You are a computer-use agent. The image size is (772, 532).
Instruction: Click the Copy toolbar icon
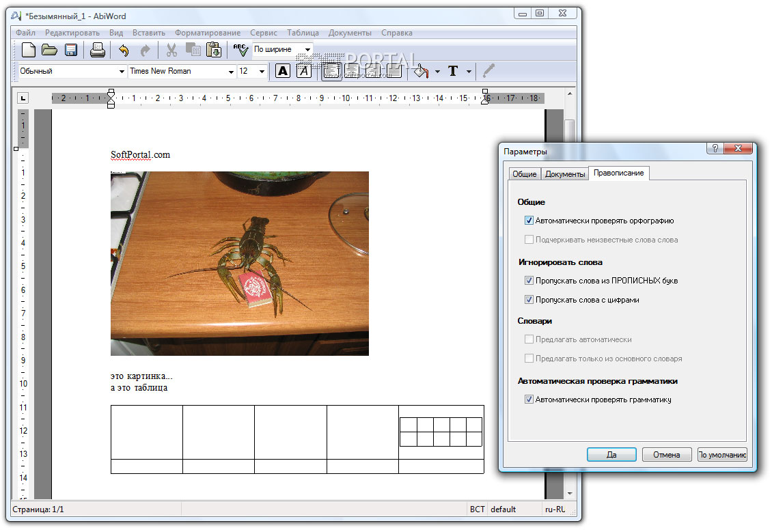(193, 49)
